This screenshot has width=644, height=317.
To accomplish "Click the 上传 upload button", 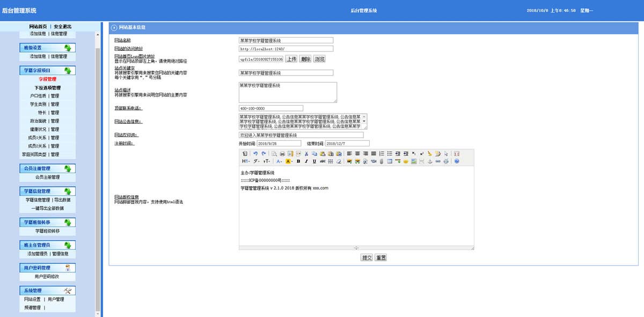I will point(291,59).
